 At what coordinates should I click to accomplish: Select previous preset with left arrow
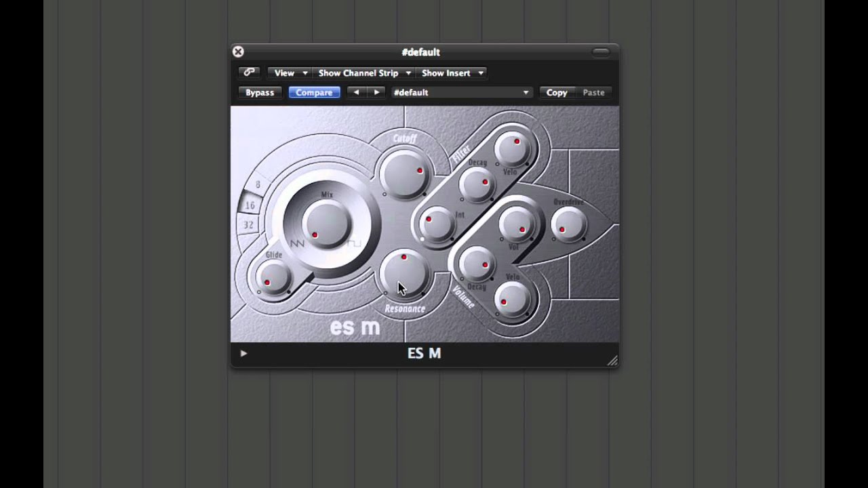point(356,92)
